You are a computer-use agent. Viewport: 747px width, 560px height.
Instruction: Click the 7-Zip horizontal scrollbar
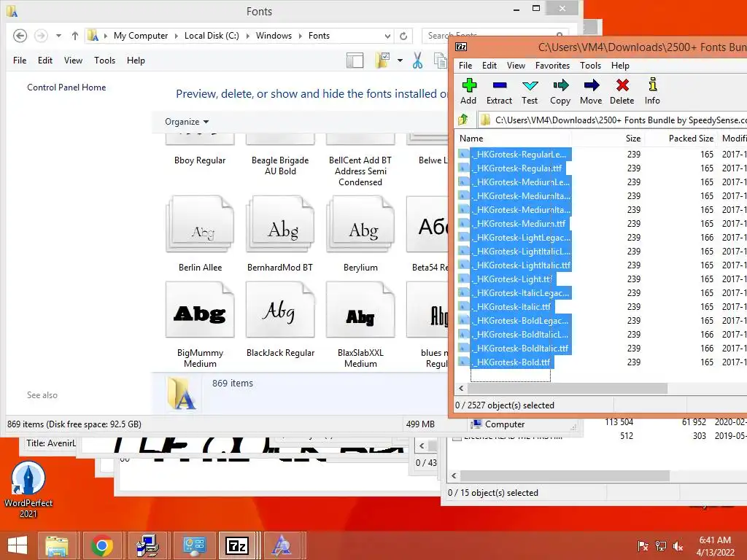point(568,389)
